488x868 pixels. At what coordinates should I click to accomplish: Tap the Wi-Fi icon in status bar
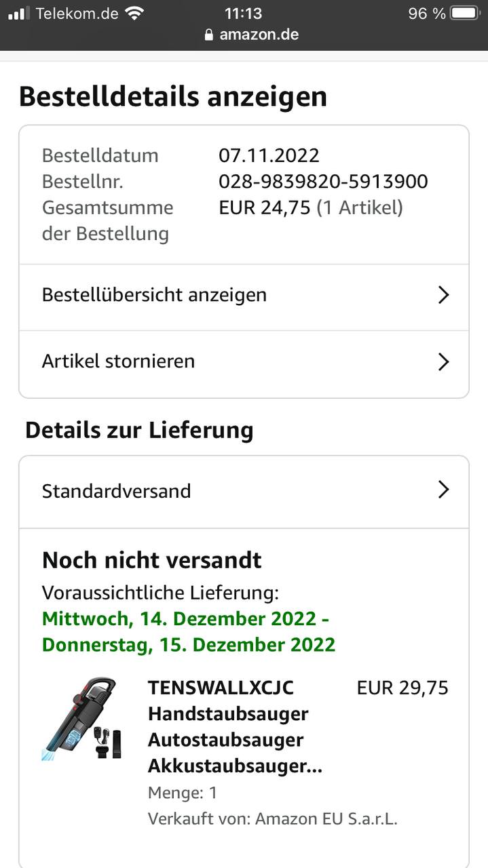(134, 14)
